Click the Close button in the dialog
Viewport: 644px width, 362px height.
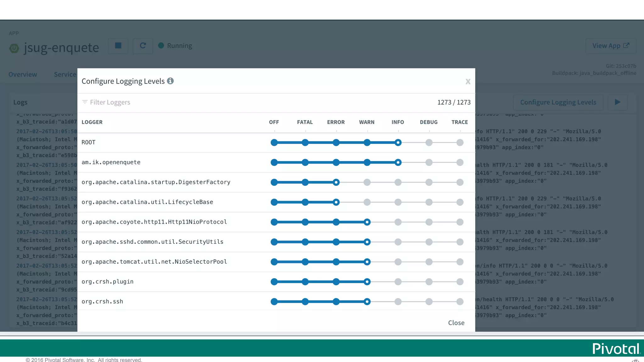456,323
